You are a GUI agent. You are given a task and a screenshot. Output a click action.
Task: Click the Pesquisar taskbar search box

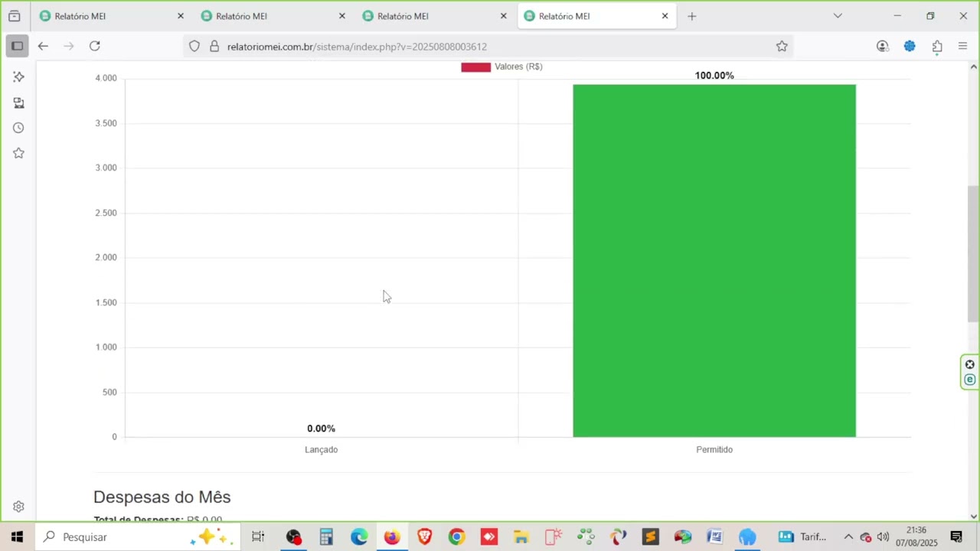click(138, 537)
